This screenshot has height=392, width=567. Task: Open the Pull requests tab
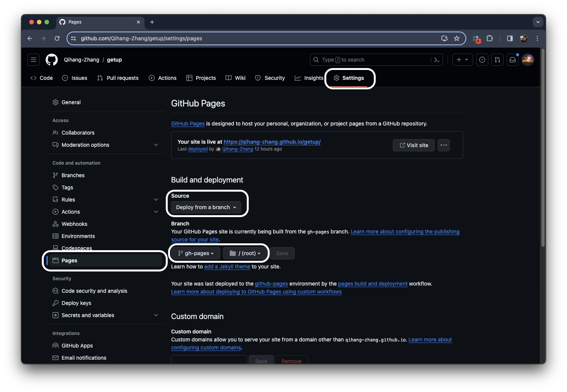pos(118,78)
